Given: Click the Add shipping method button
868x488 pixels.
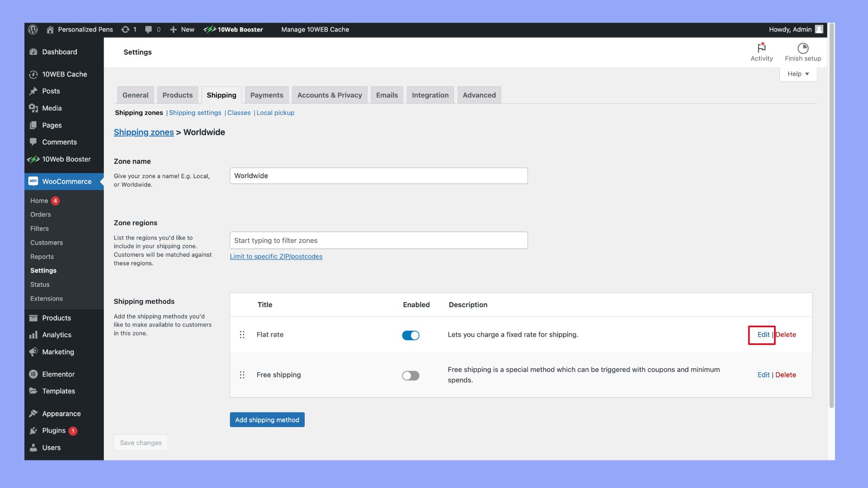Looking at the screenshot, I should click(267, 420).
